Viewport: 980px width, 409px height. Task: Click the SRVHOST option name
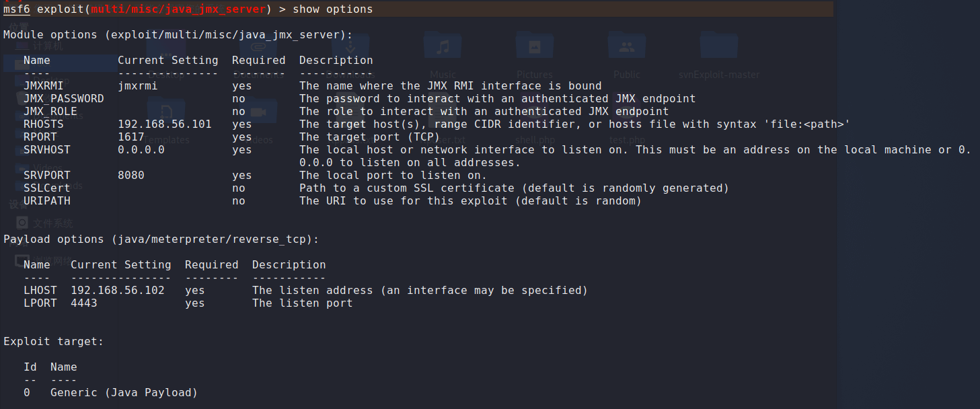47,149
